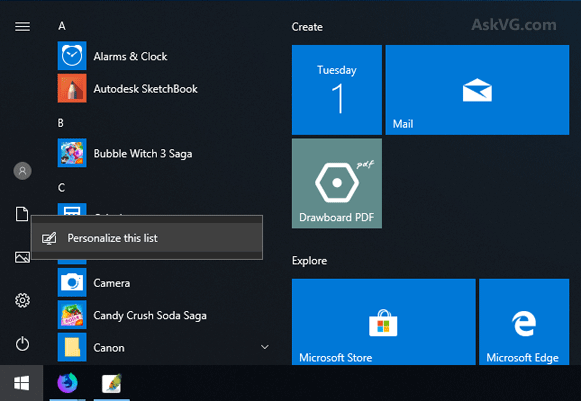Launch Autodesk SketchBook by its label

coord(145,89)
